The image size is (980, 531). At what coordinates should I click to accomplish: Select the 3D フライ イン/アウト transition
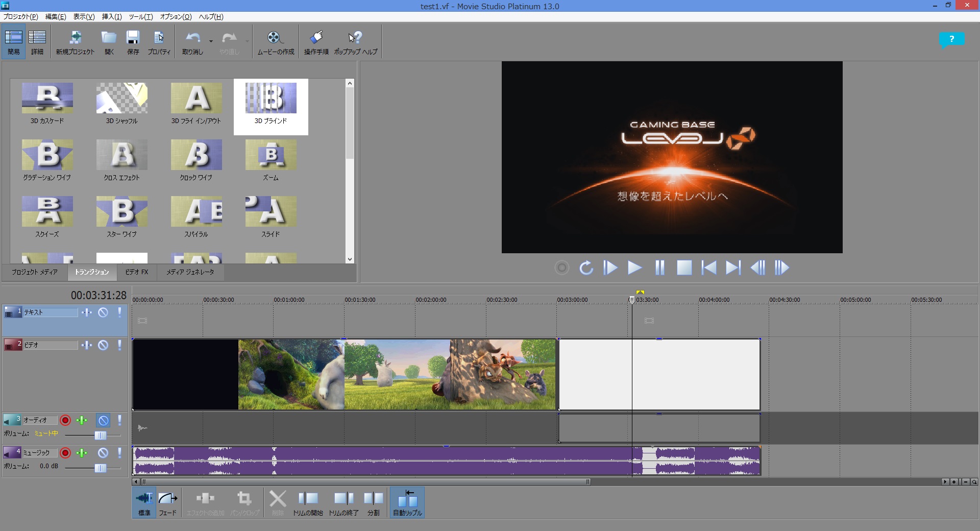(x=196, y=104)
